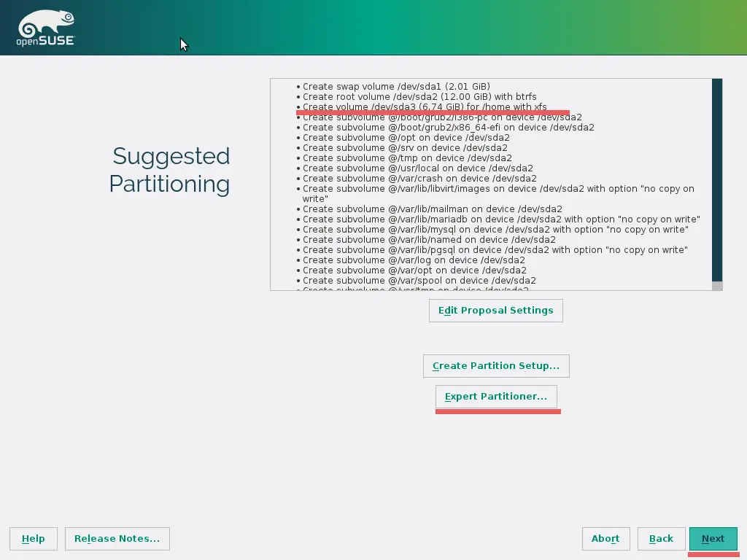Click the '@/var/lib/mariadb' subvolume line
This screenshot has width=747, height=560.
501,219
